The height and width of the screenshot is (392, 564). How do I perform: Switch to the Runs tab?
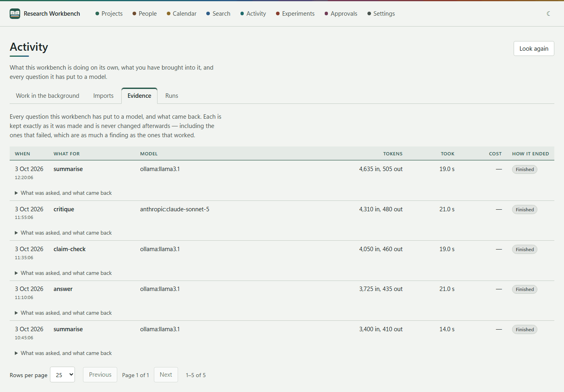172,96
